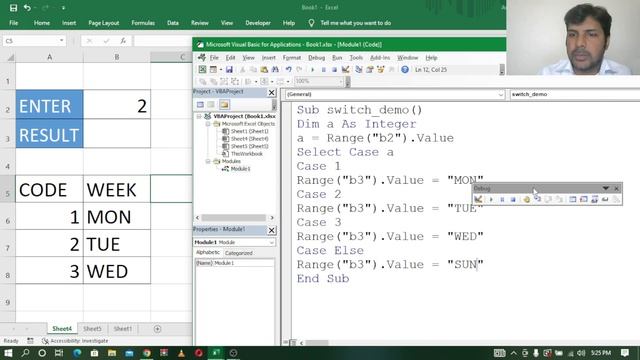Switch to Sheet1 worksheet tab
Viewport: 640px width, 360px height.
coord(122,329)
